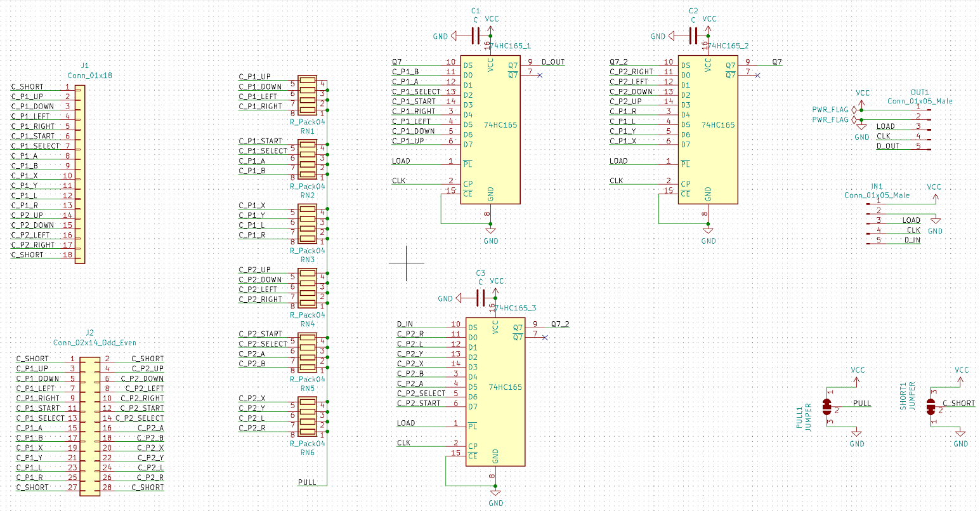980x511 pixels.
Task: Click D_OUT label on OUT1 pin 5
Action: (x=888, y=146)
